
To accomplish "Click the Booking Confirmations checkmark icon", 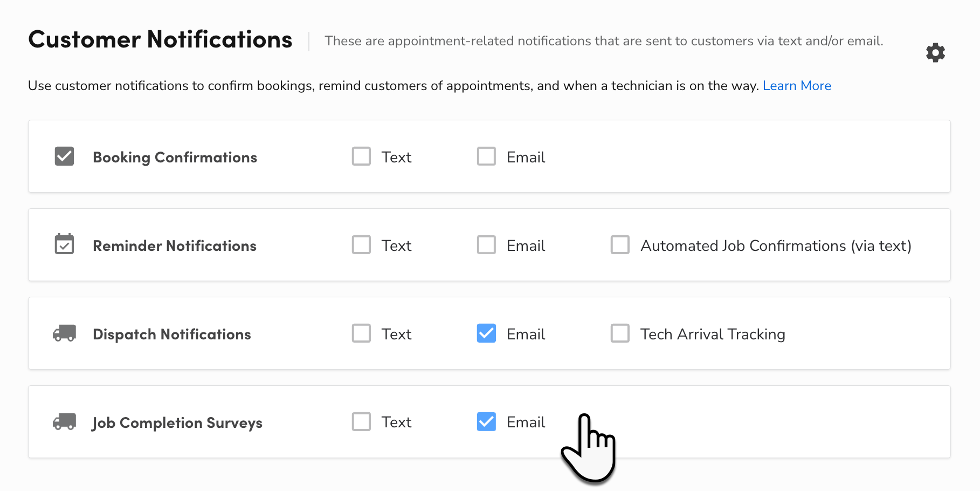I will coord(64,156).
